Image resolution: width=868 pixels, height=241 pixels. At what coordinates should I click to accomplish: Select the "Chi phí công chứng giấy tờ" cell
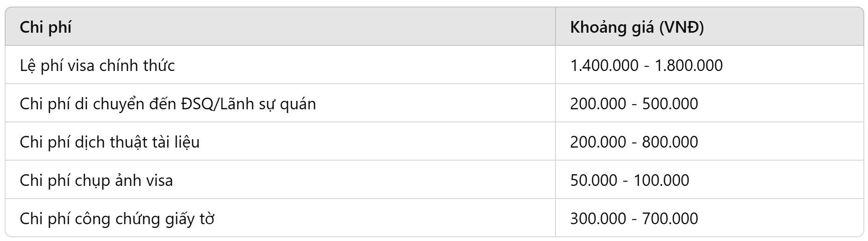pos(117,219)
